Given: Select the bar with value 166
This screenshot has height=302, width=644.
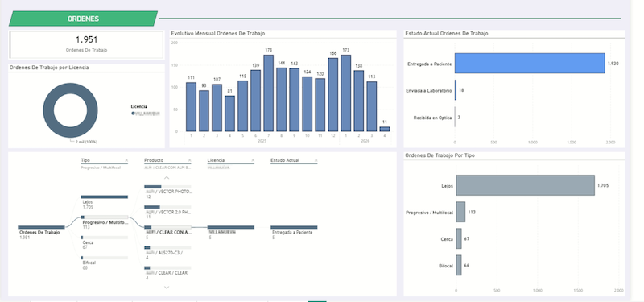Looking at the screenshot, I should click(x=332, y=94).
